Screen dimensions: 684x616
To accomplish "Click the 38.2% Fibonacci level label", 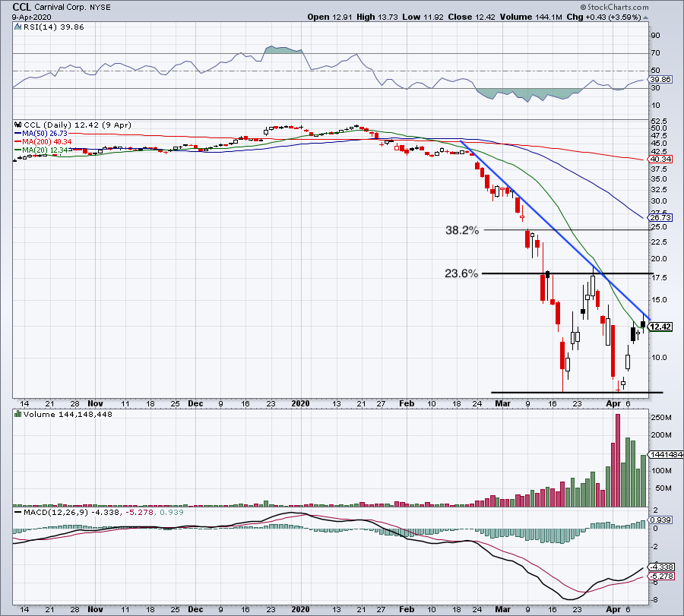I will tap(462, 230).
